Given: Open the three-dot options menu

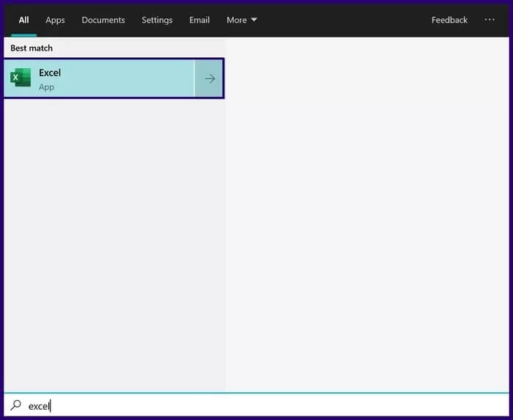Looking at the screenshot, I should click(x=490, y=20).
